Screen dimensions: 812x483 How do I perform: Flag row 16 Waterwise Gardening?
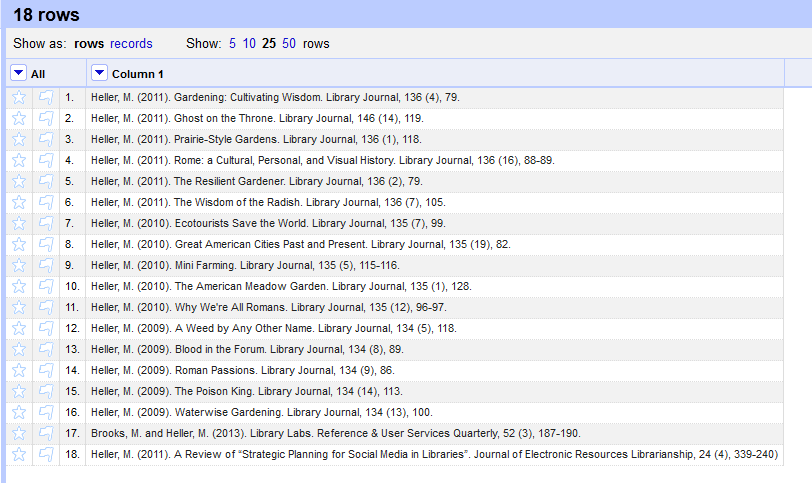click(46, 413)
